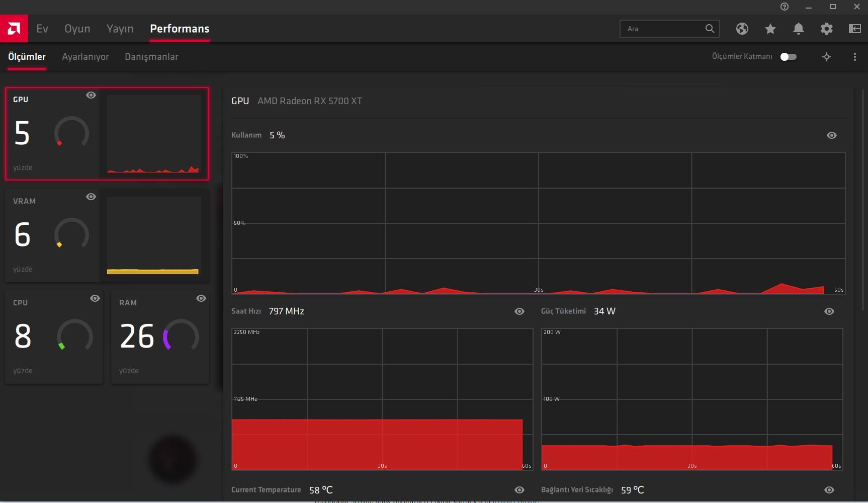Image resolution: width=868 pixels, height=503 pixels.
Task: Open the Yayın tab
Action: pos(120,29)
